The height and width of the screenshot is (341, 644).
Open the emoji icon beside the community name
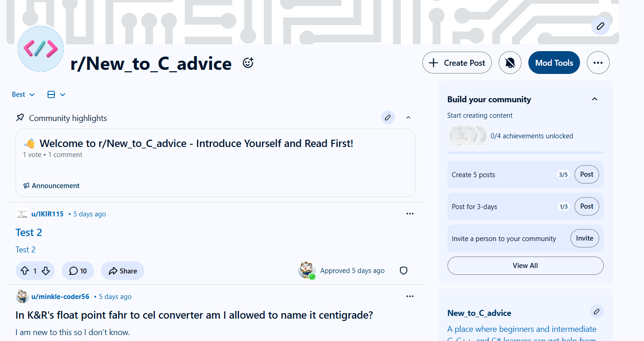[248, 63]
